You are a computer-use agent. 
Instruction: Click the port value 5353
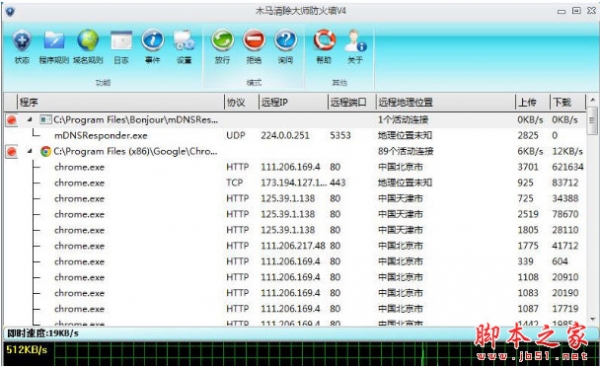click(x=340, y=135)
